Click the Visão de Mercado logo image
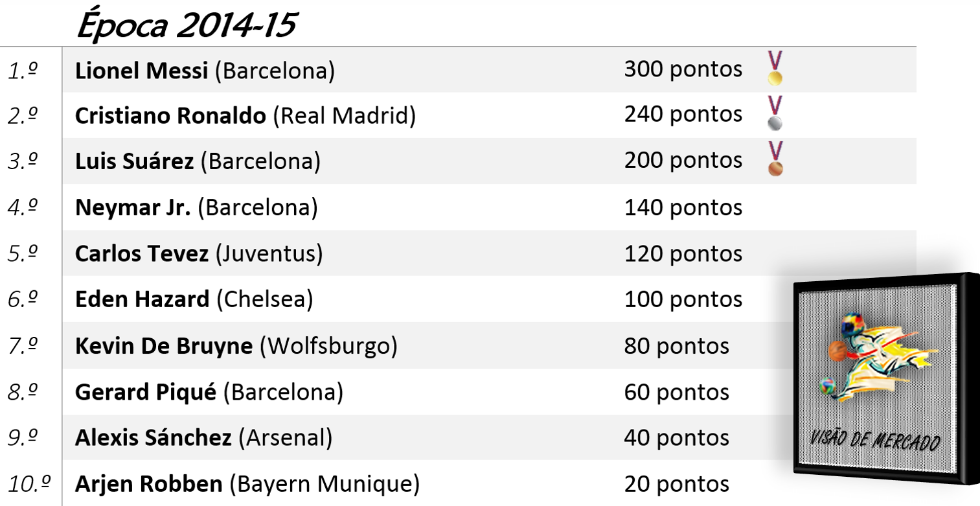The image size is (980, 506). click(886, 378)
